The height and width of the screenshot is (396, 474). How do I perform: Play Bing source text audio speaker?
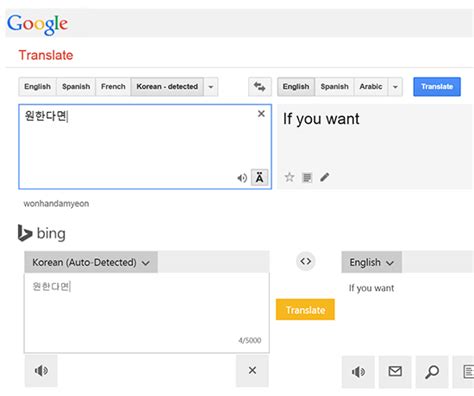(41, 371)
